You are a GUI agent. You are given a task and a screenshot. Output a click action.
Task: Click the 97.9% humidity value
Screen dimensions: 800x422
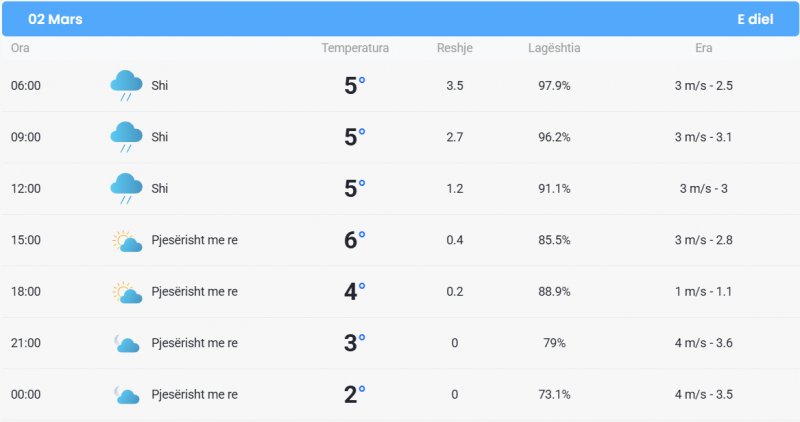click(554, 86)
